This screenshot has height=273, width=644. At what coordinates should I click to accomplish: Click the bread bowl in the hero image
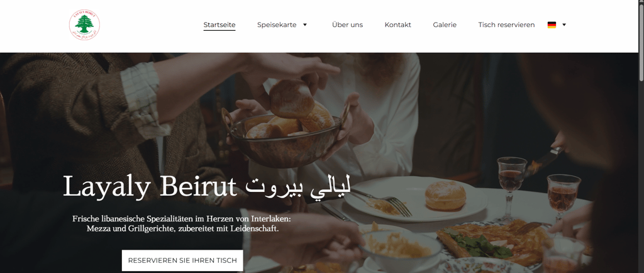(285, 131)
